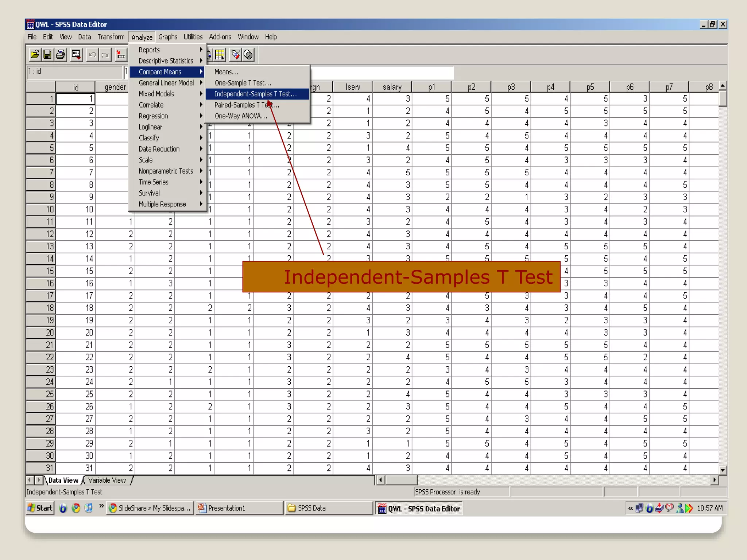Select Independent-Samples T Test menu entry
747x560 pixels.
[255, 94]
